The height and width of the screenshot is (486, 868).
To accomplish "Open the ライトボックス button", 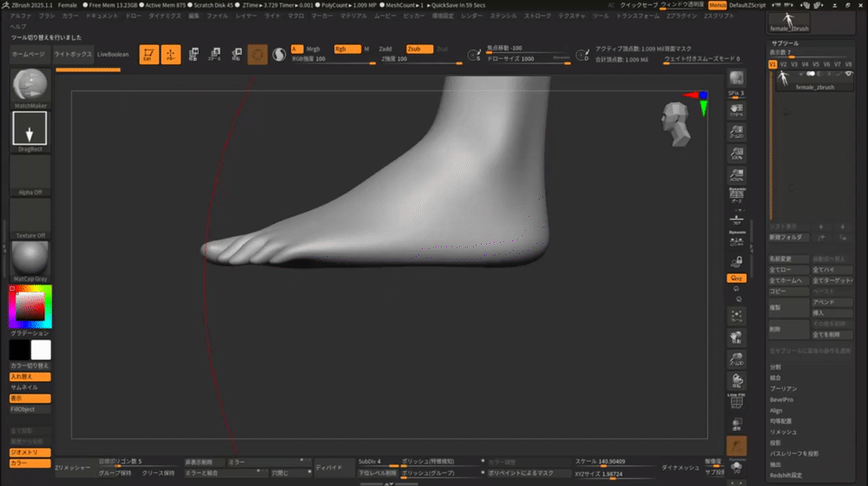I will (73, 55).
